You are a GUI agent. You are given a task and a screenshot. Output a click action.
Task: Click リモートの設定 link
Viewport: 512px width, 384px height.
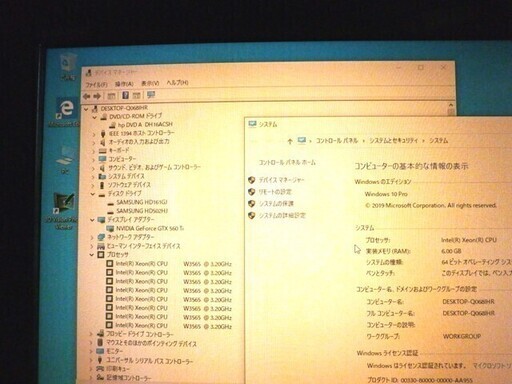pos(275,192)
